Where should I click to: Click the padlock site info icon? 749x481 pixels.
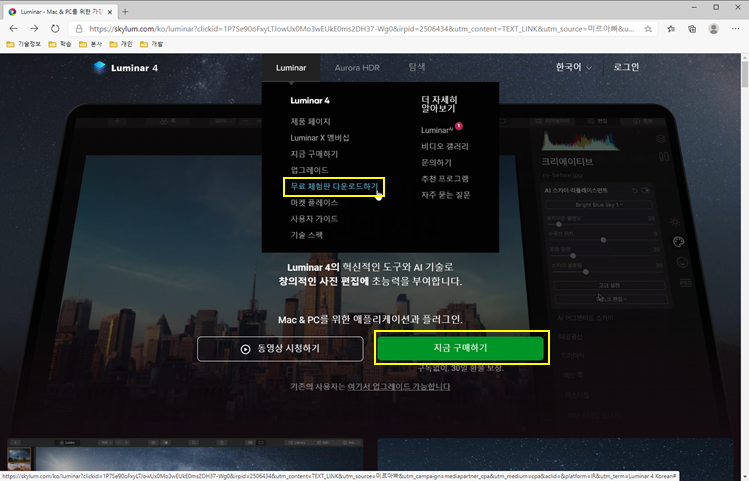coord(79,29)
